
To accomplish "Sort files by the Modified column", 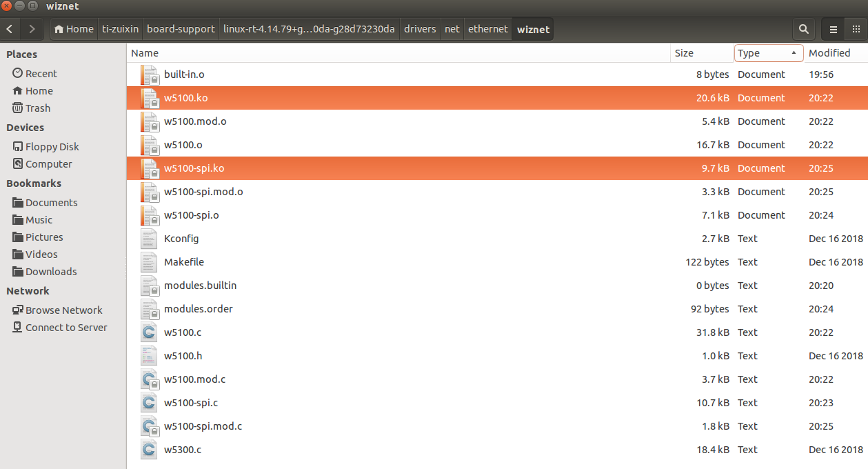I will (836, 53).
